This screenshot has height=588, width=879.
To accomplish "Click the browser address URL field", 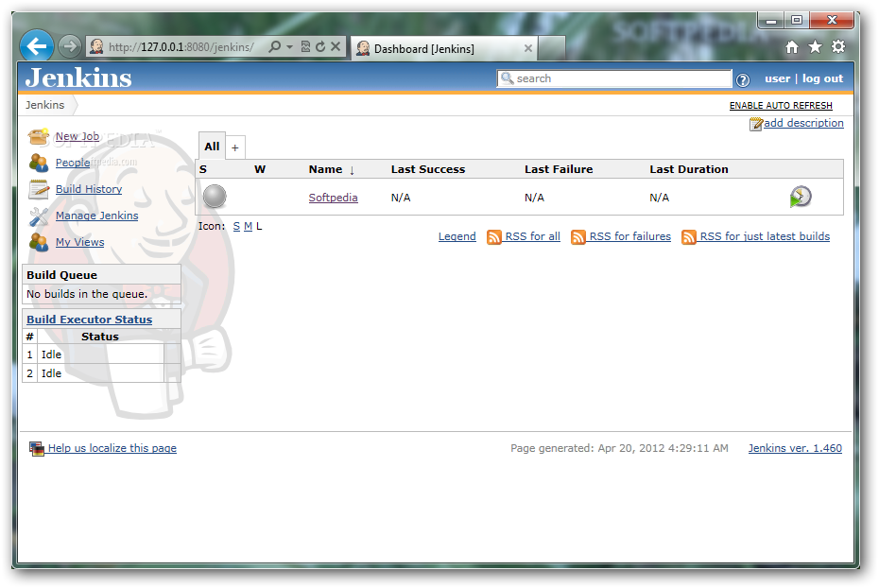I will (181, 47).
